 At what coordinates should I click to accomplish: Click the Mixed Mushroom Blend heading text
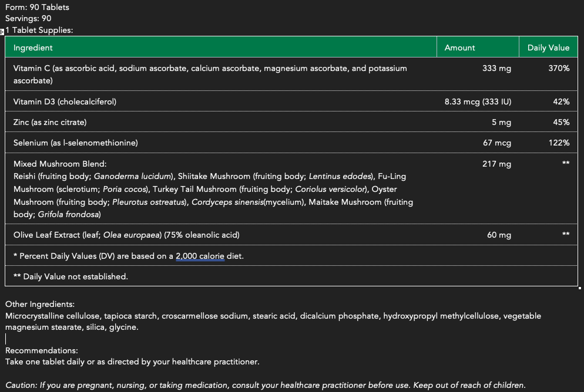[x=60, y=164]
